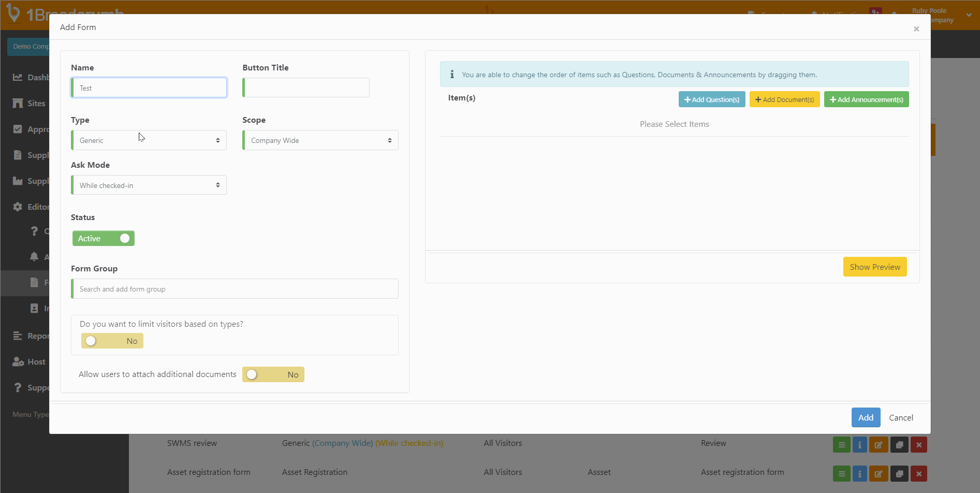
Task: Toggle allow users to attach additional documents
Action: pos(273,374)
